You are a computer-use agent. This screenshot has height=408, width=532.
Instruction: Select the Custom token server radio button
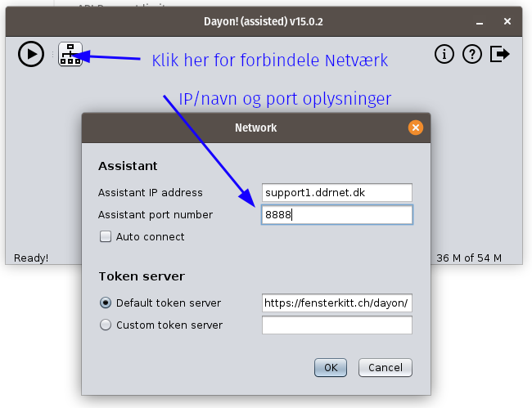coord(106,325)
